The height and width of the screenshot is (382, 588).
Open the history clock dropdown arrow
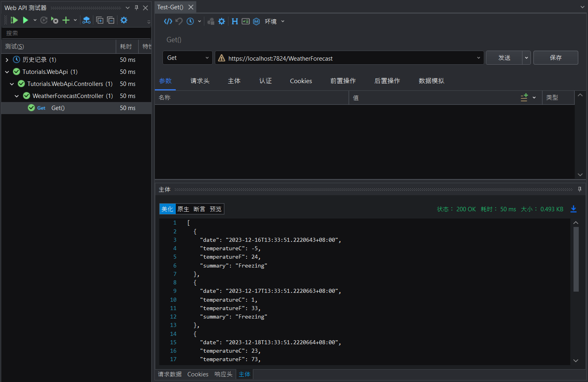199,21
